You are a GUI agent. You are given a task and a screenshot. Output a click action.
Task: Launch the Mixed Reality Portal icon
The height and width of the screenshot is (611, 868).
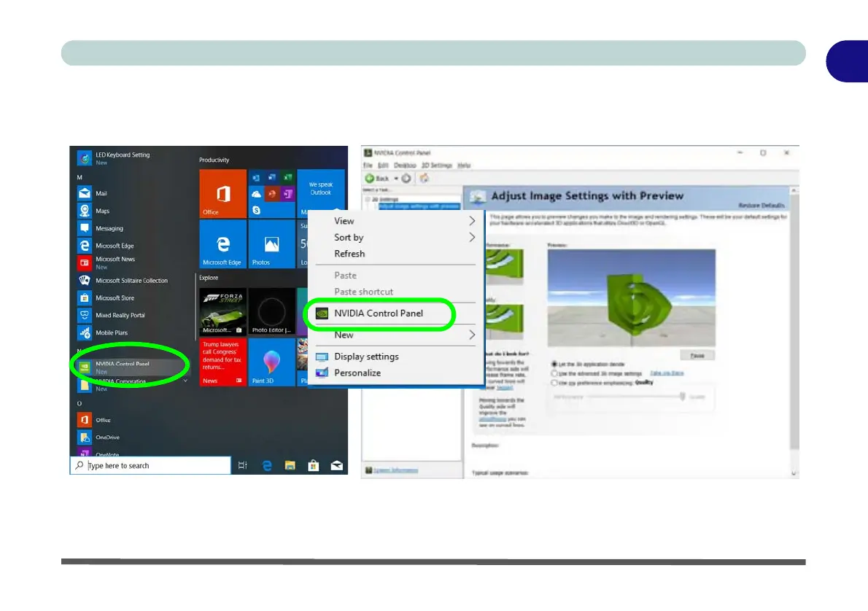tap(84, 315)
